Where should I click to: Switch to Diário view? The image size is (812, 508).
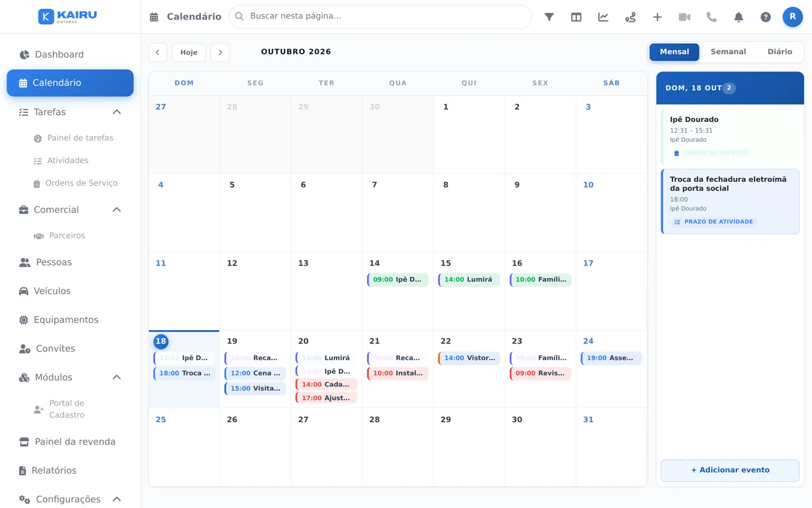coord(780,52)
